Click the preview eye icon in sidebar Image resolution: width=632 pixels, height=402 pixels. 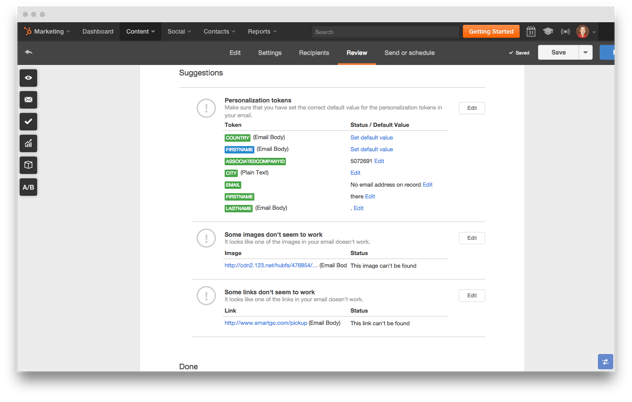point(28,77)
